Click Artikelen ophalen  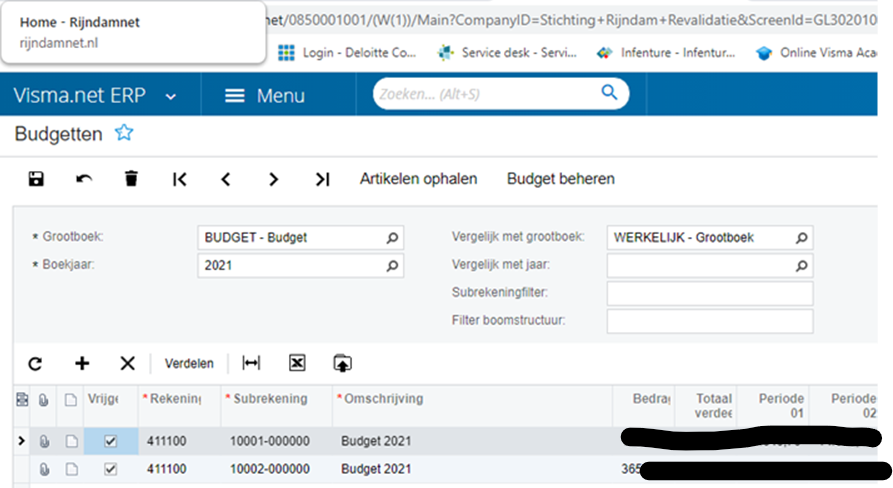(x=418, y=179)
